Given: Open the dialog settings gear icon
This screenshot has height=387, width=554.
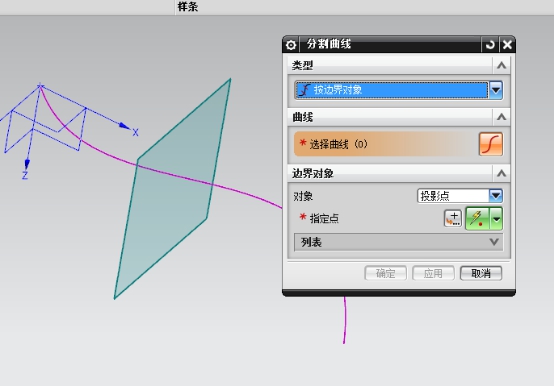Looking at the screenshot, I should [x=290, y=45].
